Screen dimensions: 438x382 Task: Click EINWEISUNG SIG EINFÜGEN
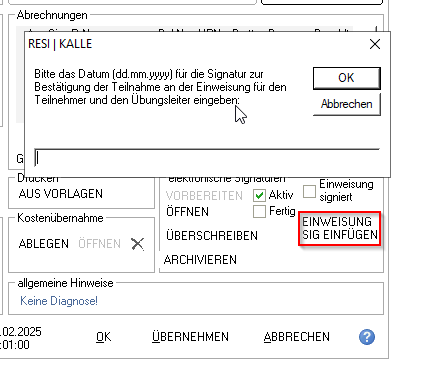[340, 229]
